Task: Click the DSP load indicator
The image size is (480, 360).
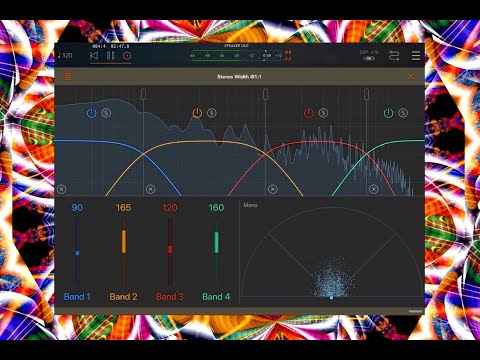Action: click(x=369, y=52)
